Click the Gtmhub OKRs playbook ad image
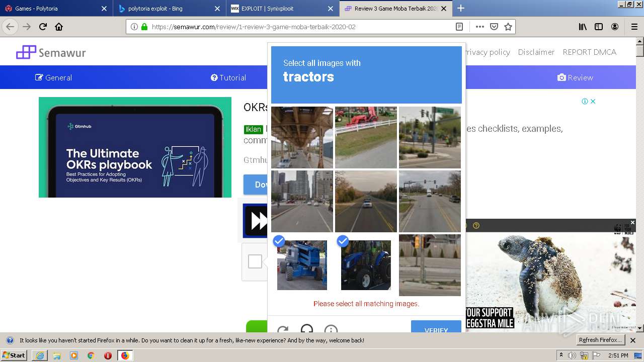This screenshot has width=644, height=362. coord(135,147)
